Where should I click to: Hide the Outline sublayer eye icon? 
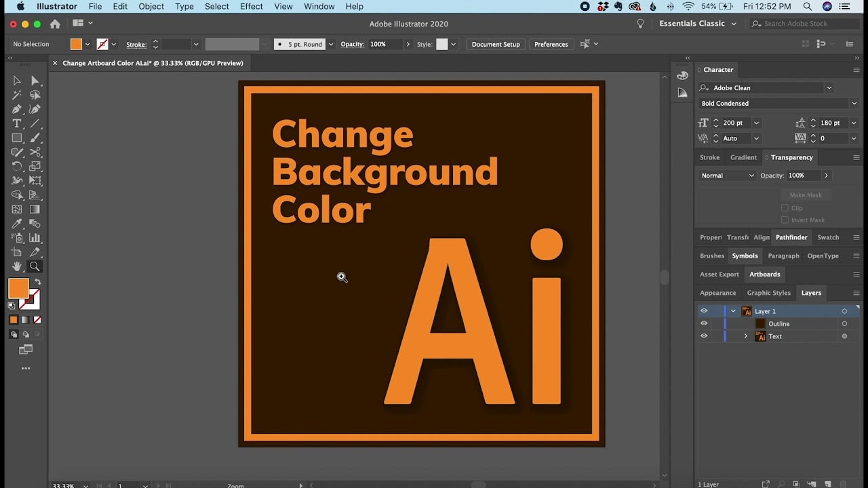(704, 323)
